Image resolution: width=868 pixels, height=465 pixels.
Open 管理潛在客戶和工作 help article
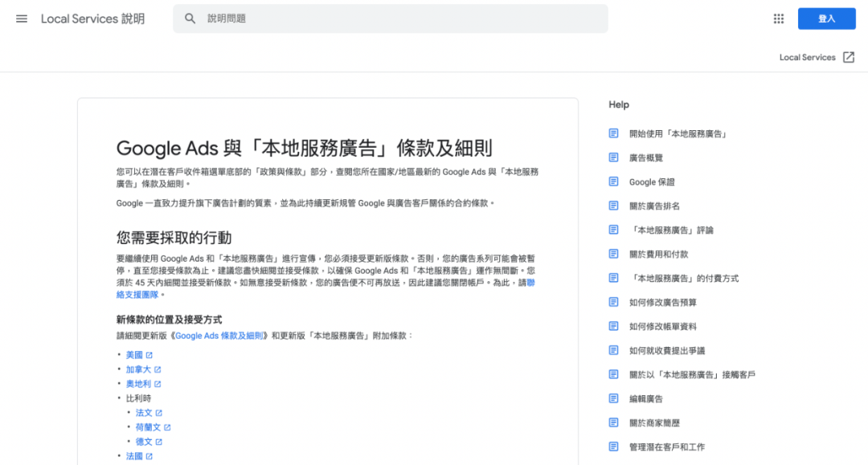coord(666,447)
